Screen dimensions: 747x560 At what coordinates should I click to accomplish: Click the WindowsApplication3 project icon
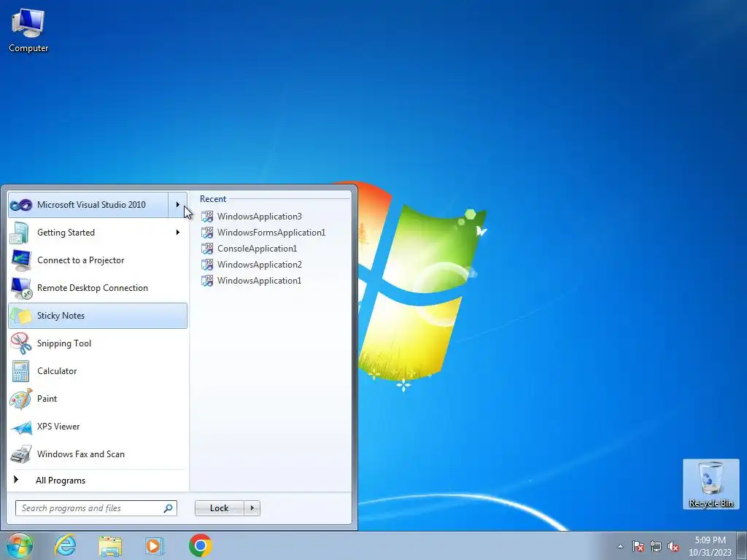pos(206,217)
